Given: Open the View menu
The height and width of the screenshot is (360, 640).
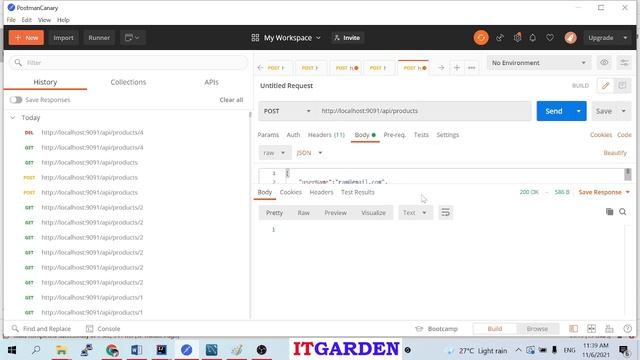Looking at the screenshot, I should point(44,20).
